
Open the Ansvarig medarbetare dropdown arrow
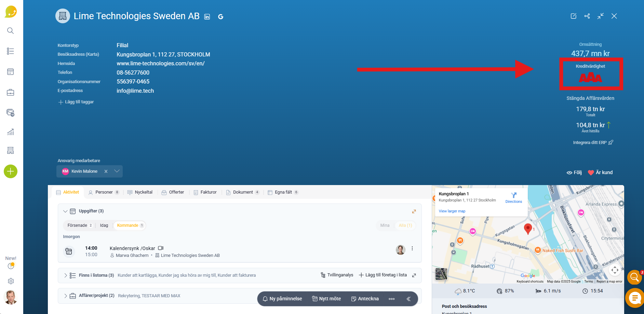(117, 171)
